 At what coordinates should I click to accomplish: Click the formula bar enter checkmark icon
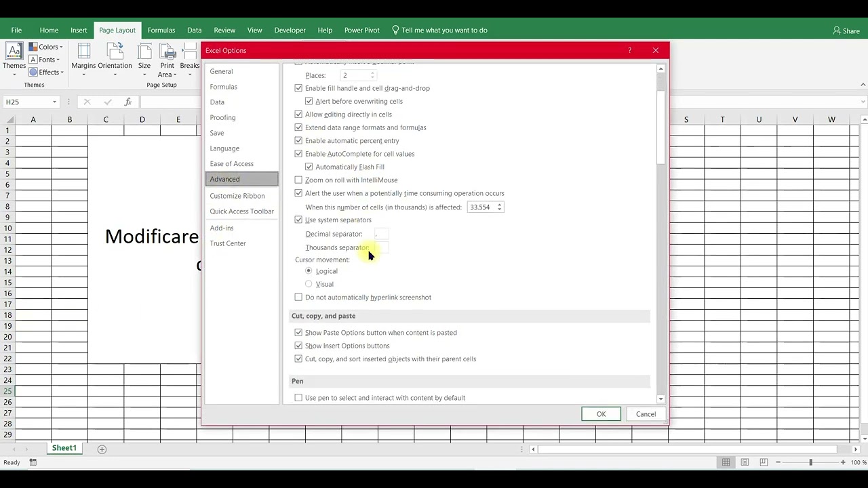pos(107,102)
